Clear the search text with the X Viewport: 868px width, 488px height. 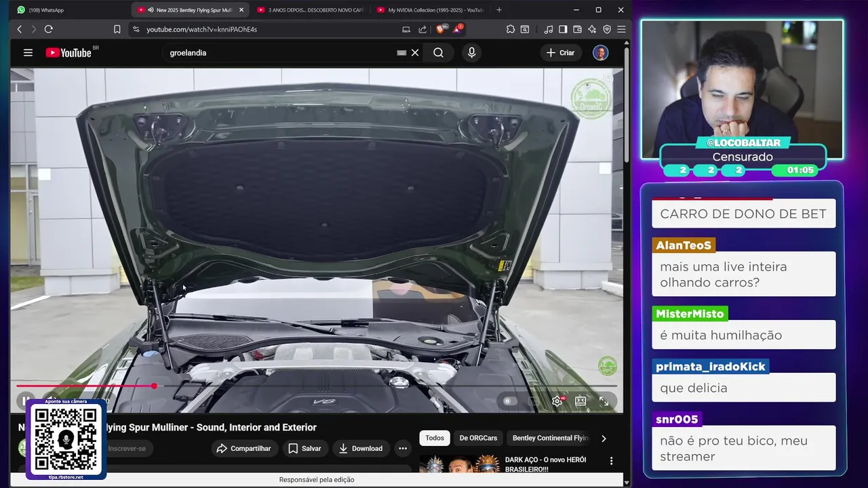415,53
